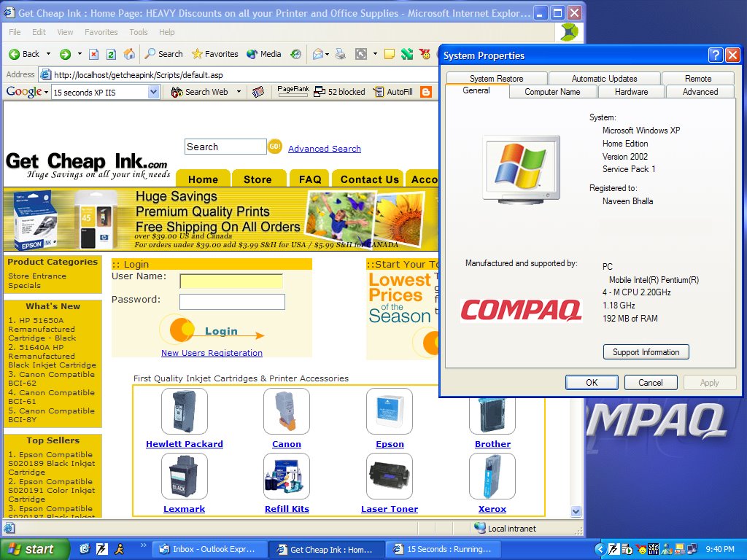
Task: Click the Windows start button
Action: click(34, 549)
